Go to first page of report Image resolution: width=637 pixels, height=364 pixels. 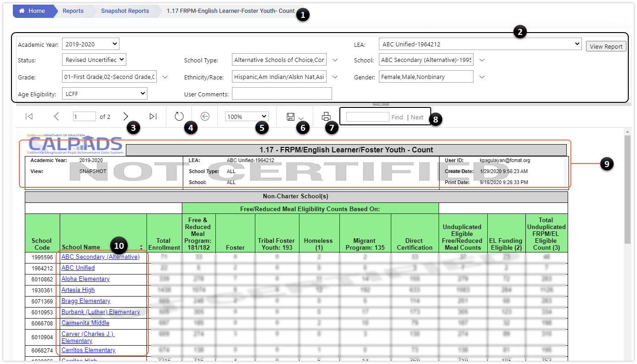point(29,117)
